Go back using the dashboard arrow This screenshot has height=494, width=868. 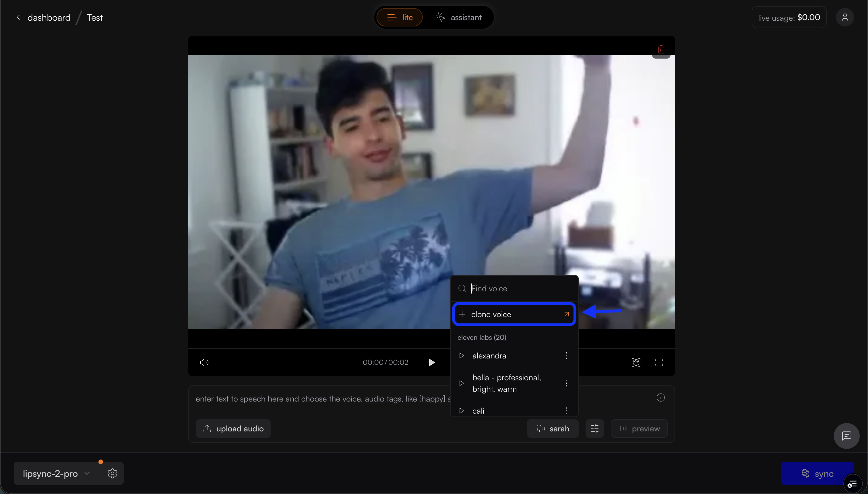point(19,17)
